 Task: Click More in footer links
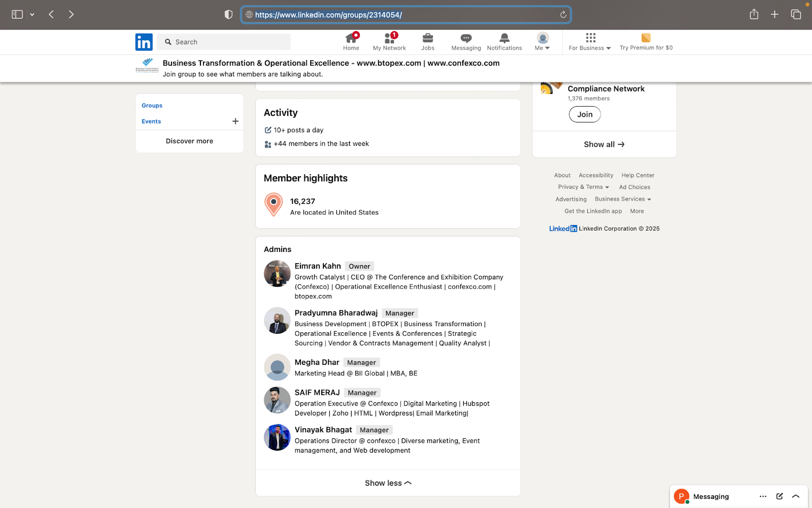coord(637,211)
